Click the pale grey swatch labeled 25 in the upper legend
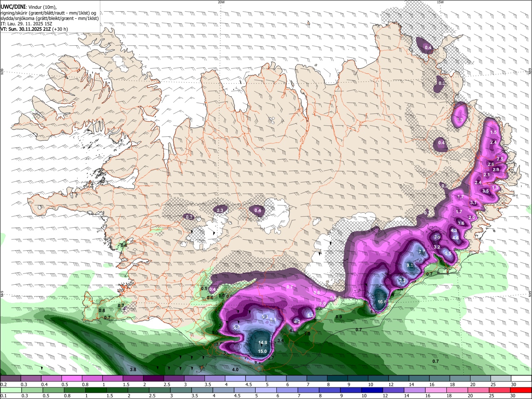Screen dimensions: 532x399 501,379
